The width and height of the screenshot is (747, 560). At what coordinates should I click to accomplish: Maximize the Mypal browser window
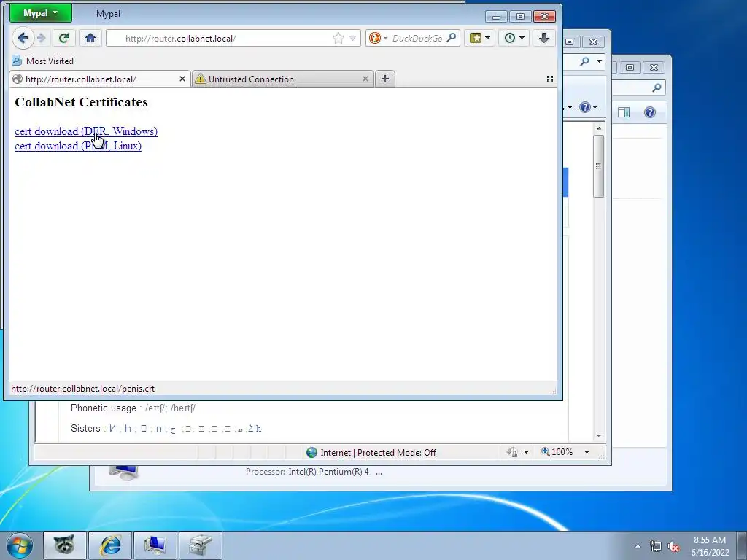click(520, 17)
